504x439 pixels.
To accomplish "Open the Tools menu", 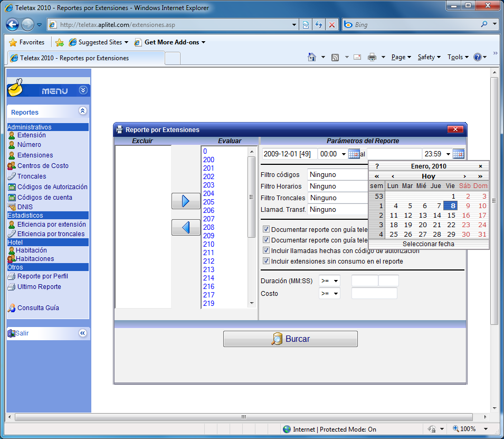I will tap(458, 57).
